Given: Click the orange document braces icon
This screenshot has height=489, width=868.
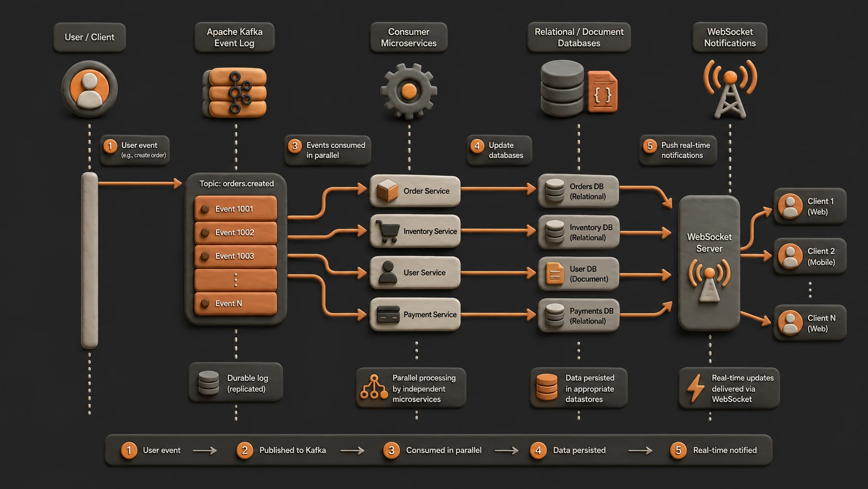Looking at the screenshot, I should click(602, 92).
